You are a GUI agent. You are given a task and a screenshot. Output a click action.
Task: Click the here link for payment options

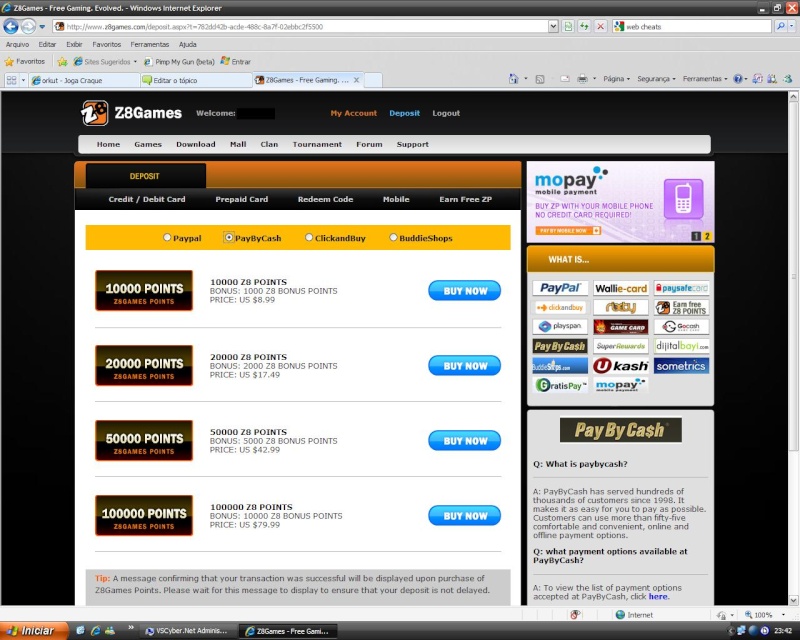click(658, 596)
